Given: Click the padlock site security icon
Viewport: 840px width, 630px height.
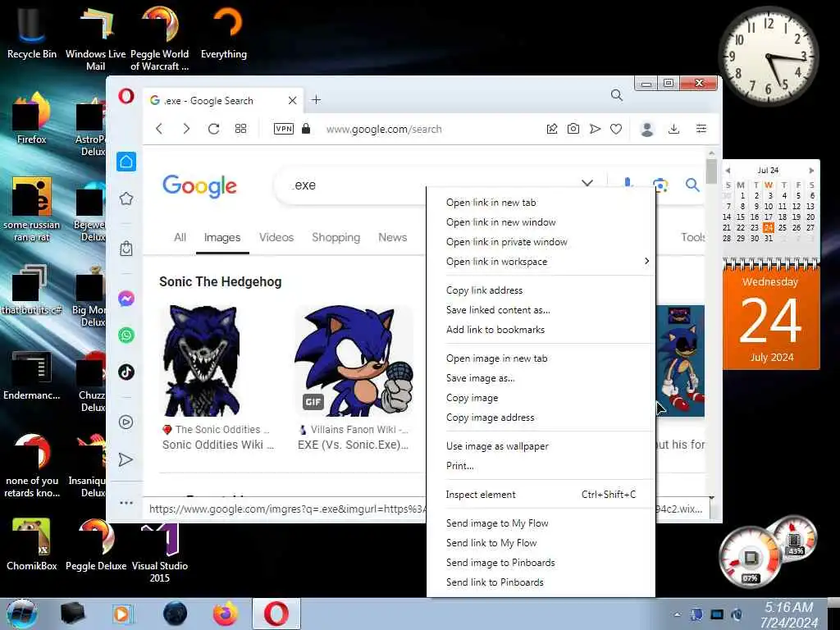Looking at the screenshot, I should click(x=306, y=129).
